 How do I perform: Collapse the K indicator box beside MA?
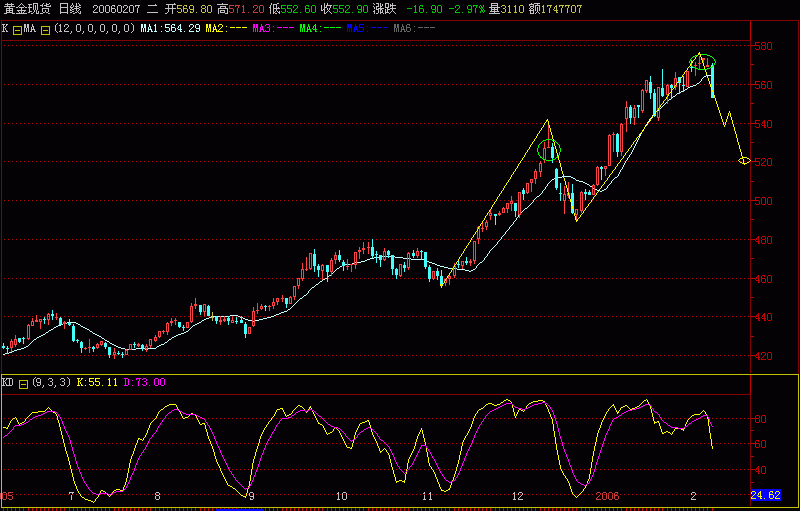click(x=16, y=30)
